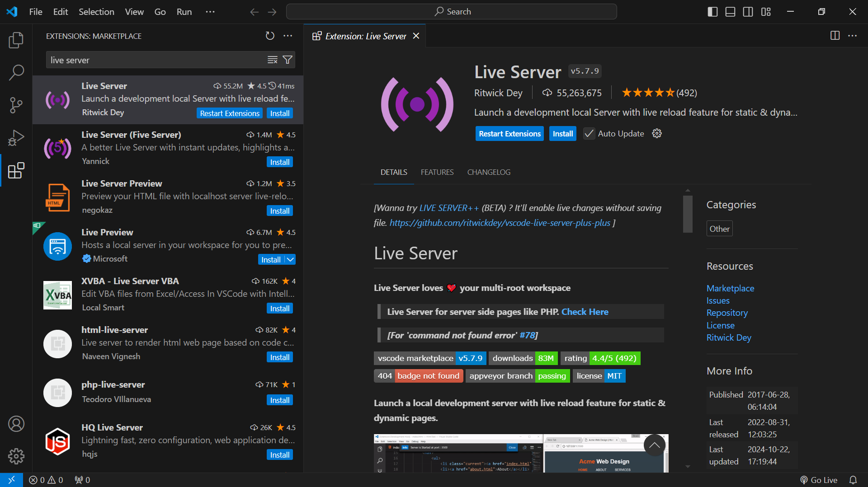Switch to the FEATURES tab
Viewport: 868px width, 487px height.
click(437, 172)
